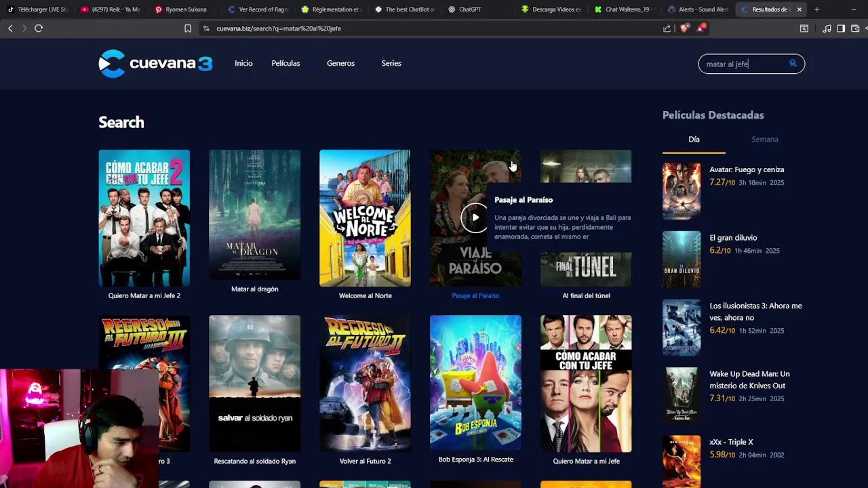Bookmark this page using the bookmark icon
This screenshot has height=488, width=868.
click(x=188, y=28)
